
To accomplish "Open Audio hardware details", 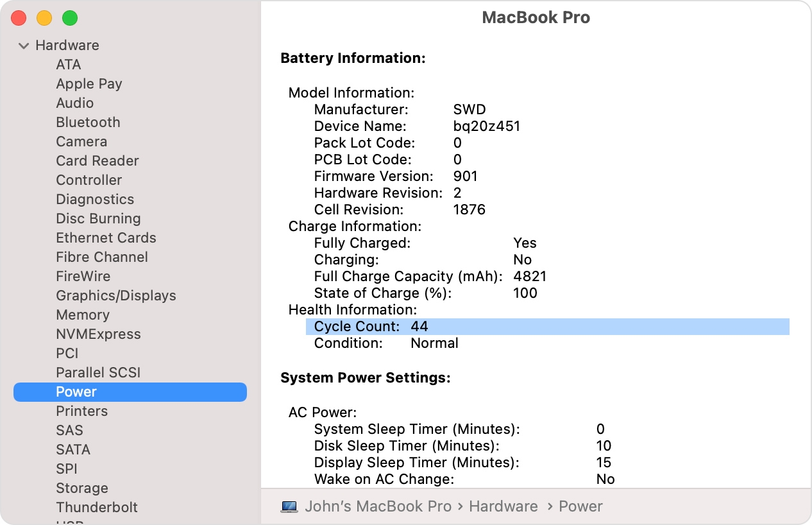I will click(x=74, y=103).
